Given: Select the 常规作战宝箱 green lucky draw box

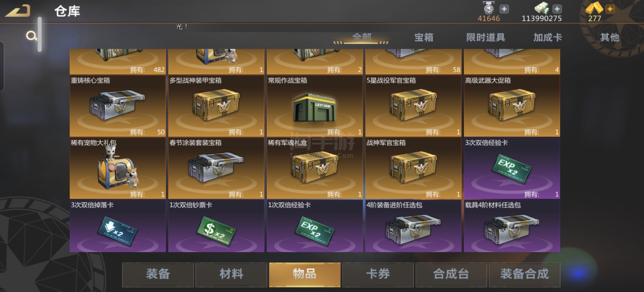Looking at the screenshot, I should click(x=315, y=106).
